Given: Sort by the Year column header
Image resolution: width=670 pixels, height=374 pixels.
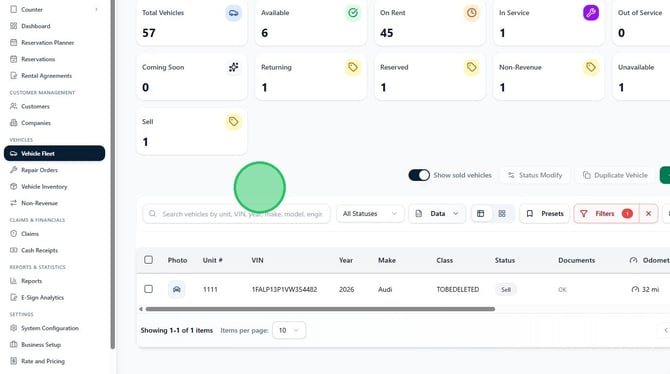Looking at the screenshot, I should pyautogui.click(x=346, y=260).
